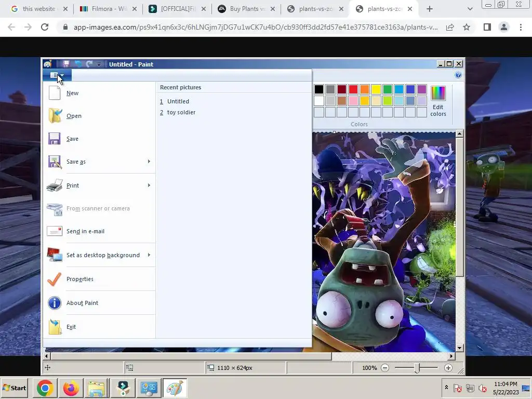The image size is (532, 399).
Task: Click the muted volume tray icon
Action: coord(482,388)
